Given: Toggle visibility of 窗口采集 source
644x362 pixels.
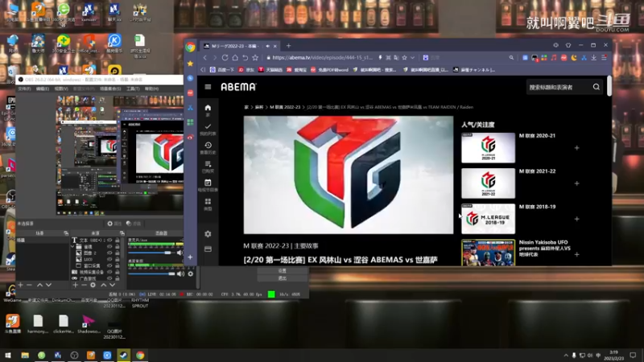Looking at the screenshot, I should pos(109,265).
